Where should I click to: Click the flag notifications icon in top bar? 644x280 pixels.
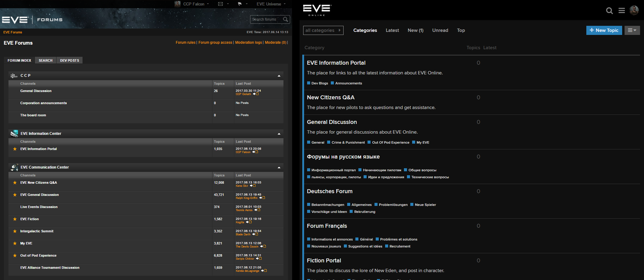click(x=240, y=4)
